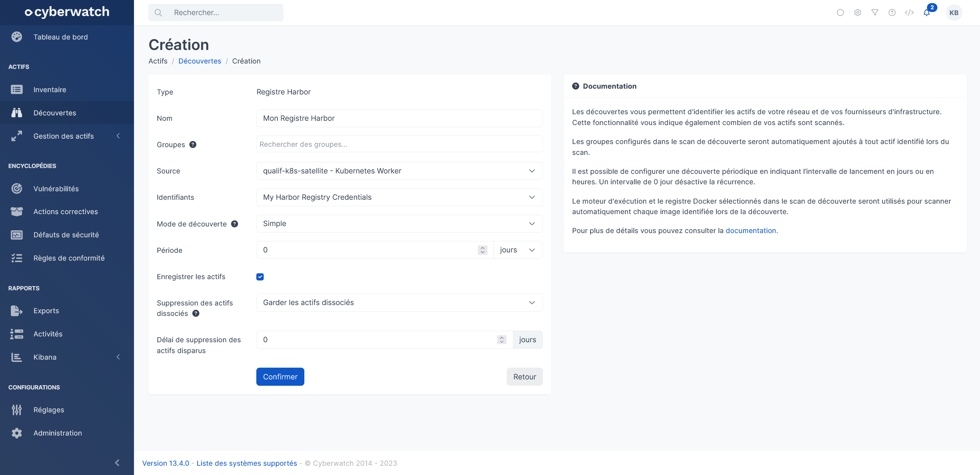Open the Identifiants dropdown
This screenshot has width=980, height=475.
click(400, 197)
